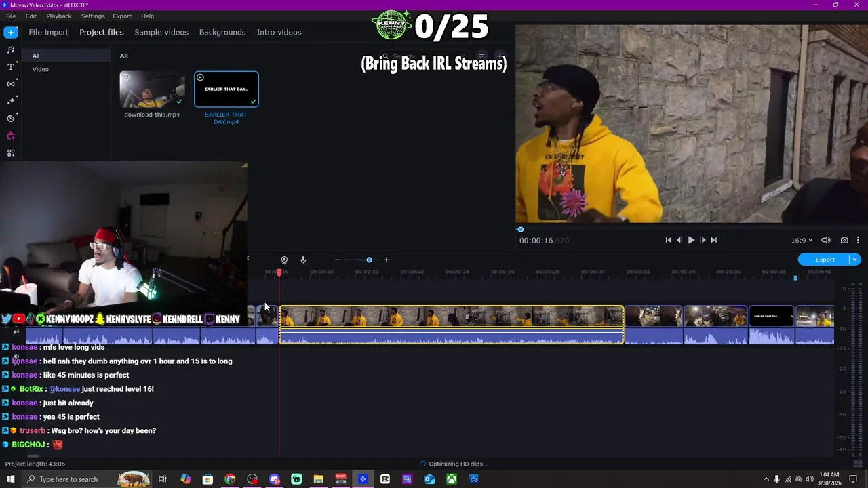
Task: Open the Export options dropdown arrow
Action: coord(856,260)
